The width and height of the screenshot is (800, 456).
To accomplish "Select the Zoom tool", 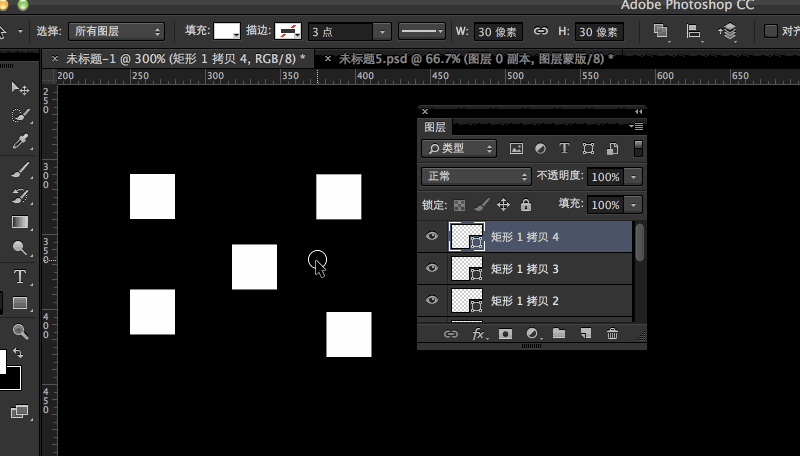I will (19, 331).
